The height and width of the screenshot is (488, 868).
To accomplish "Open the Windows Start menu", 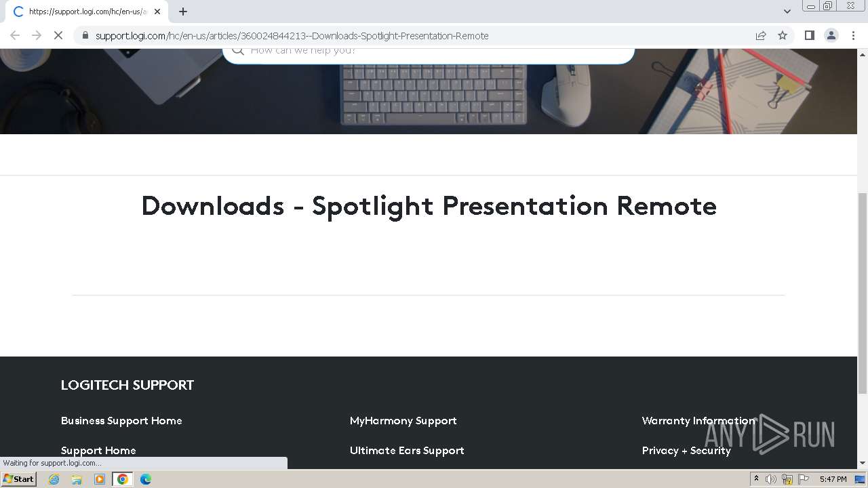I will tap(19, 479).
